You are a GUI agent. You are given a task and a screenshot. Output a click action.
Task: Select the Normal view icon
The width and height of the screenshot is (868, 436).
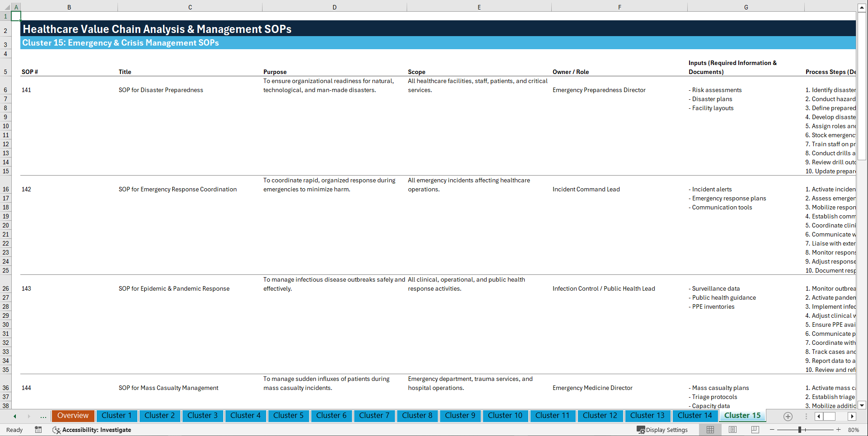pos(710,430)
